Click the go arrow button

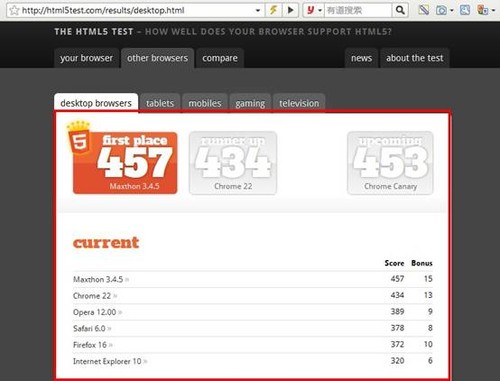[x=290, y=10]
